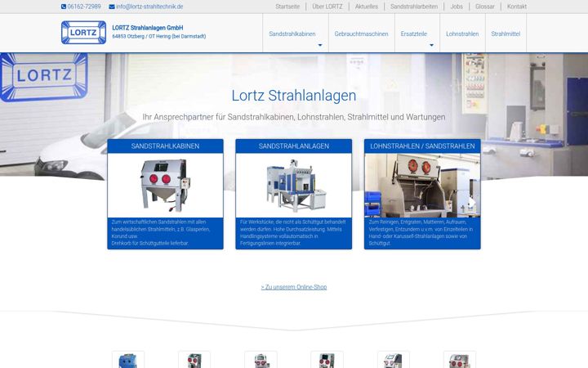Click the envelope icon beside the email address
Viewport: 588px width, 368px height.
coord(112,7)
